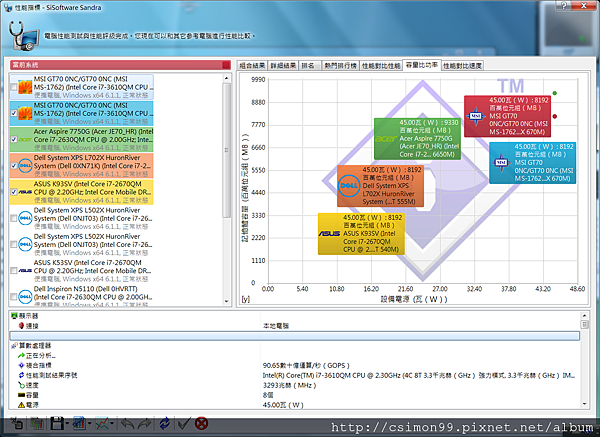Click the red cancel X icon

pyautogui.click(x=201, y=423)
